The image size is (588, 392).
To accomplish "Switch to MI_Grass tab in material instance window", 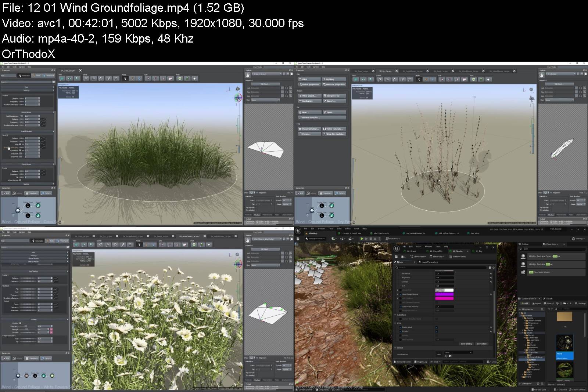I will pyautogui.click(x=412, y=251).
